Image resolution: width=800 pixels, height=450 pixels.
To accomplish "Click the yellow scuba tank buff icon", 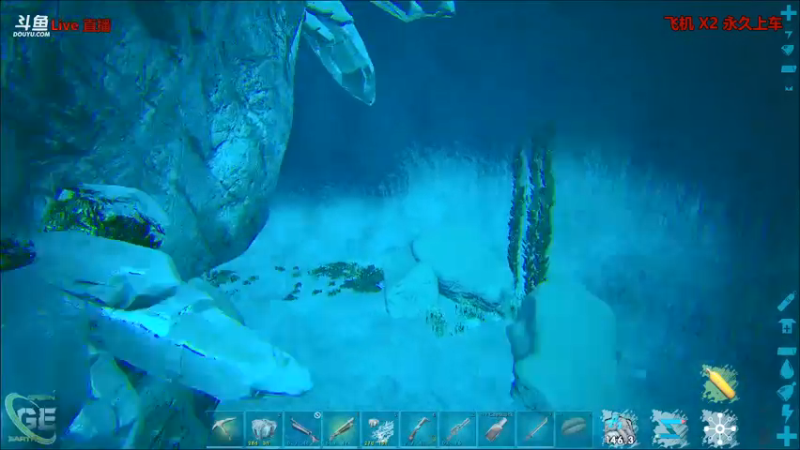I will click(x=719, y=384).
